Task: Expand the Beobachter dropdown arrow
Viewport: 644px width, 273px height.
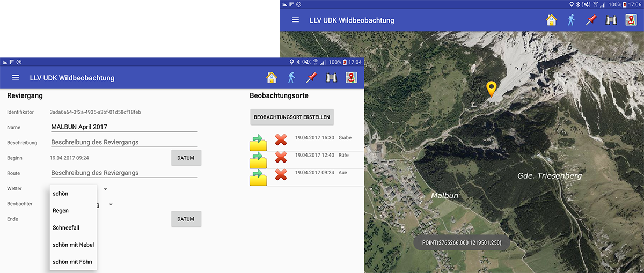Action: coord(111,204)
